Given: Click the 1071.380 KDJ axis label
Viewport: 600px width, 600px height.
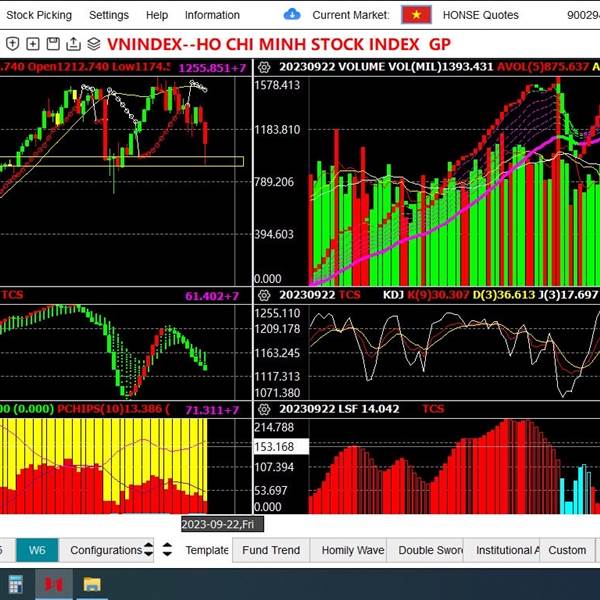Looking at the screenshot, I should (x=277, y=393).
